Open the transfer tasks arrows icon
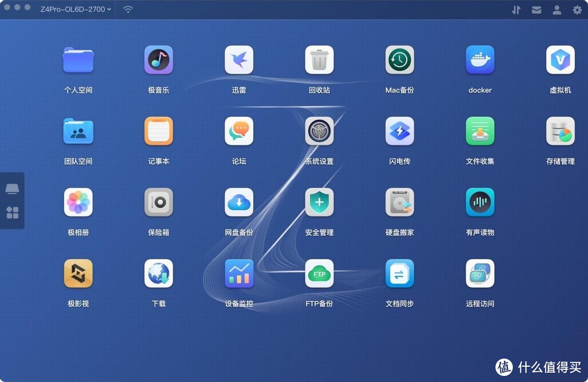 pos(516,10)
